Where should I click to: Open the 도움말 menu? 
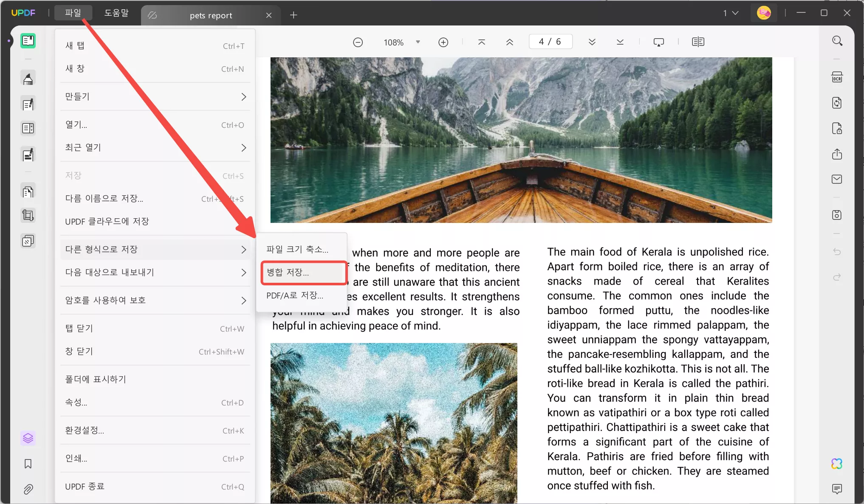click(x=116, y=13)
